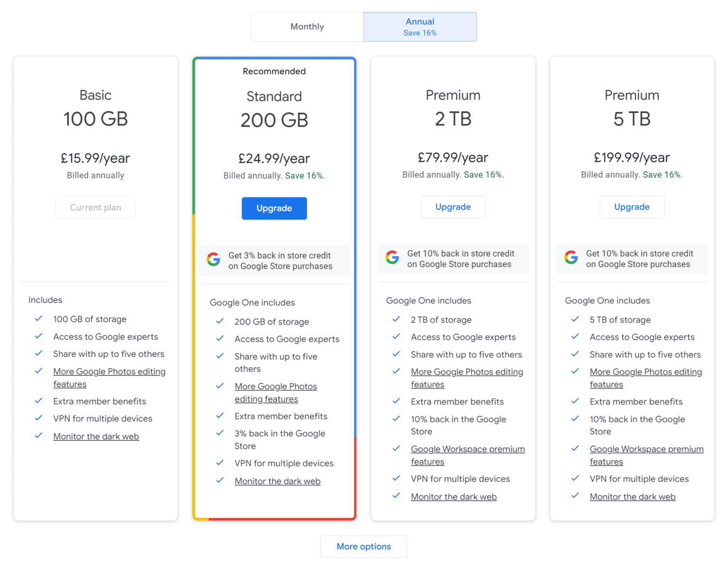Click Google logo in 5 TB store credit banner
728x564 pixels.
(571, 258)
